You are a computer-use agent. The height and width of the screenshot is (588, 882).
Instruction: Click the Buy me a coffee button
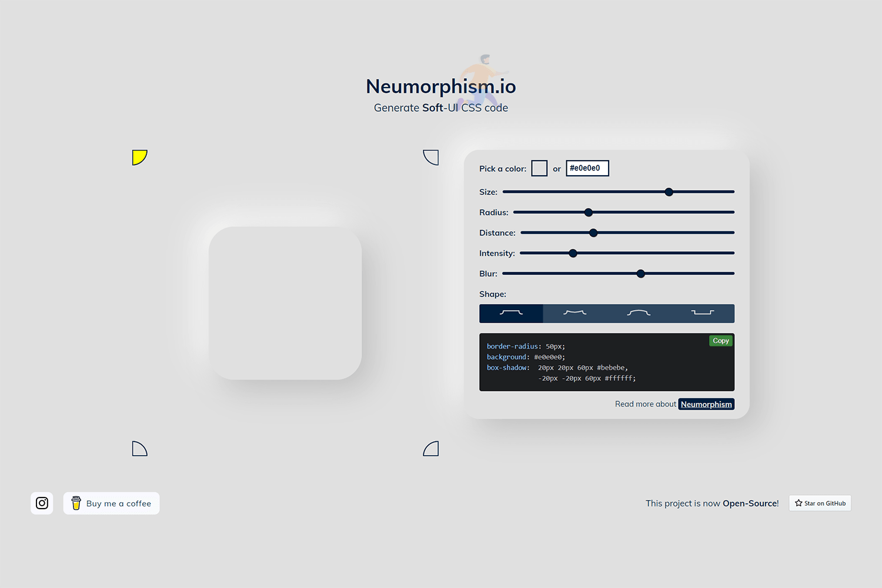click(x=111, y=503)
